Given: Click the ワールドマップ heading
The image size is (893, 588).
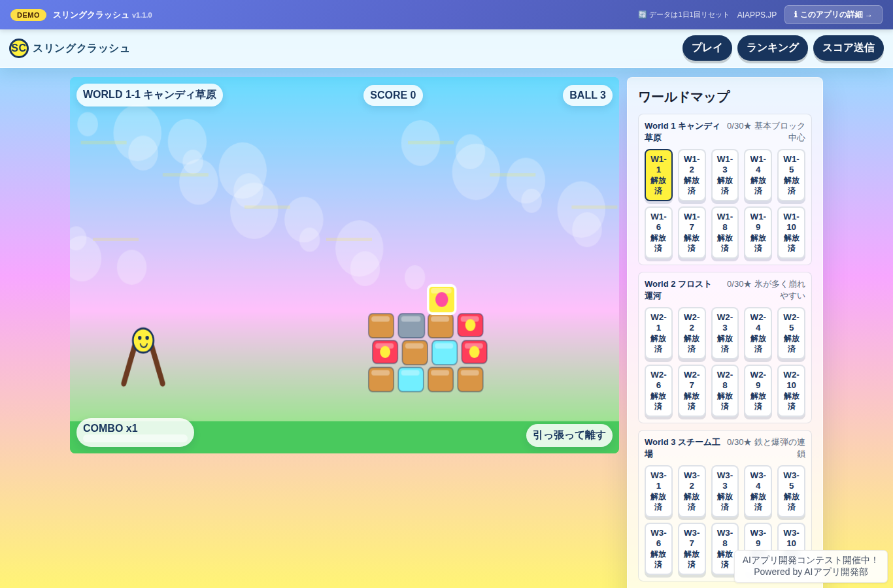Looking at the screenshot, I should point(684,97).
